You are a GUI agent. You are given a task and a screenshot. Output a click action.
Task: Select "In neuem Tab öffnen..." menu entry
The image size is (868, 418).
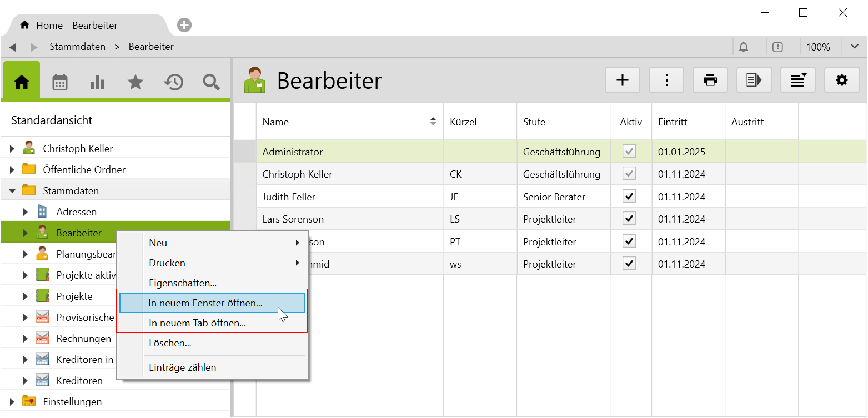click(x=198, y=323)
